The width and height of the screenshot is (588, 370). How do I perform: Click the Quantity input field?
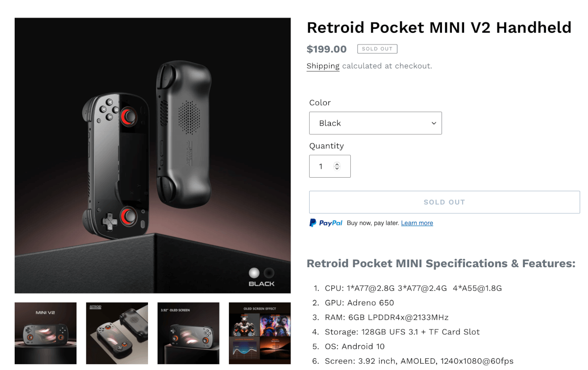tap(330, 166)
